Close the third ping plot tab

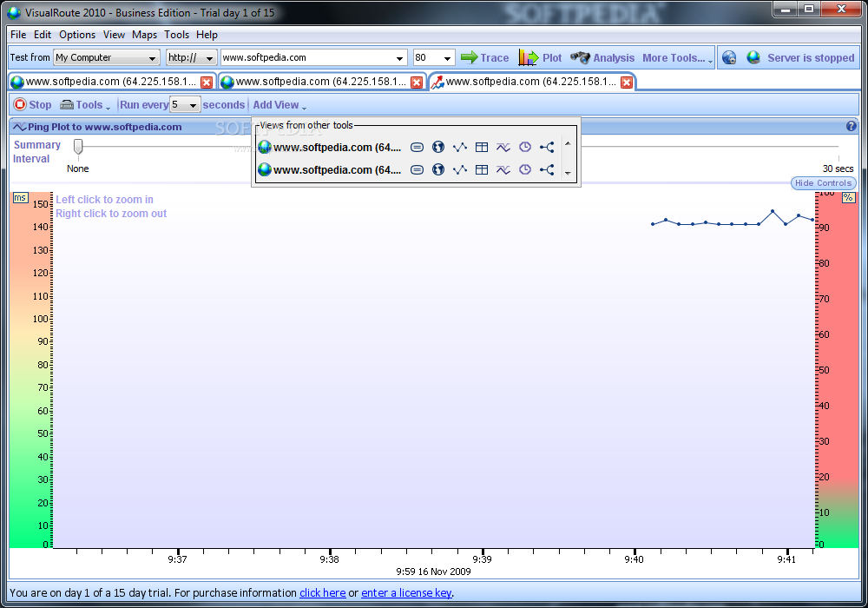[x=627, y=83]
